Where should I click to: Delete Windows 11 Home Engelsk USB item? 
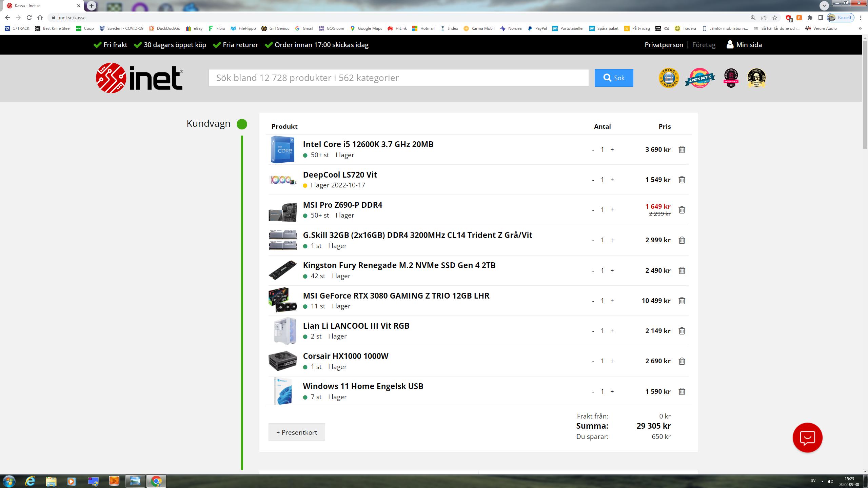pyautogui.click(x=682, y=391)
